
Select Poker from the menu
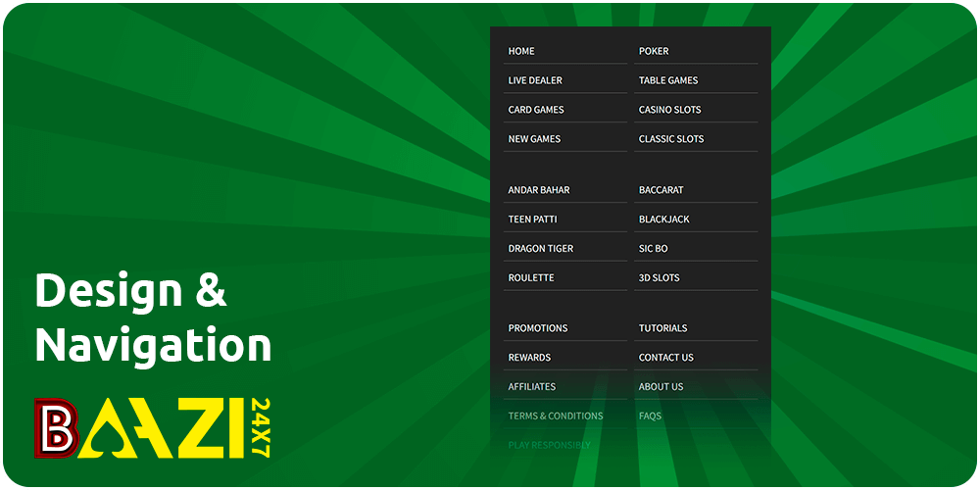tap(654, 51)
